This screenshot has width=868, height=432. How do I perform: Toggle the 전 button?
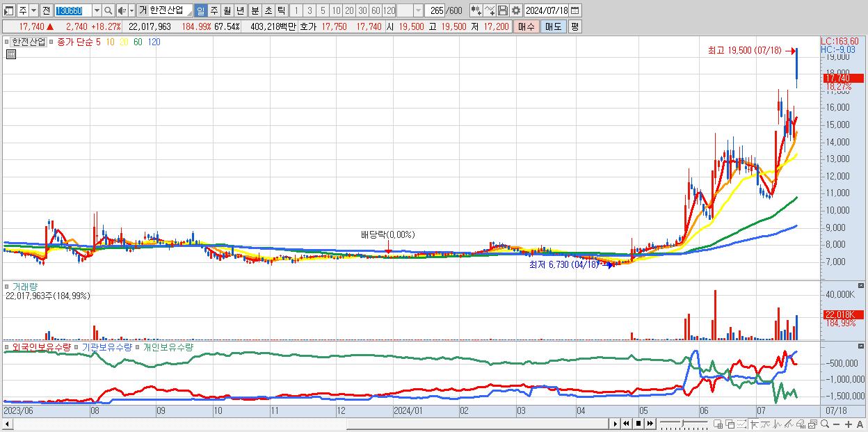coord(46,10)
